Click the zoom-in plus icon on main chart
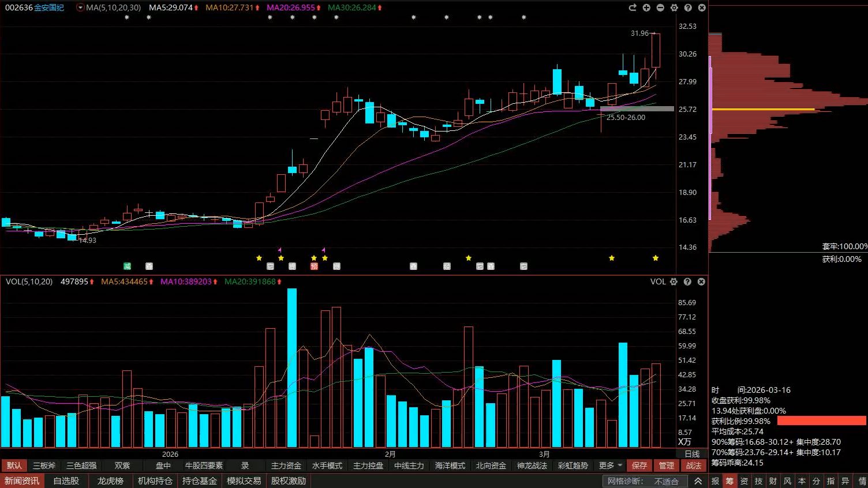Viewport: 868px width, 488px height. 646,7
